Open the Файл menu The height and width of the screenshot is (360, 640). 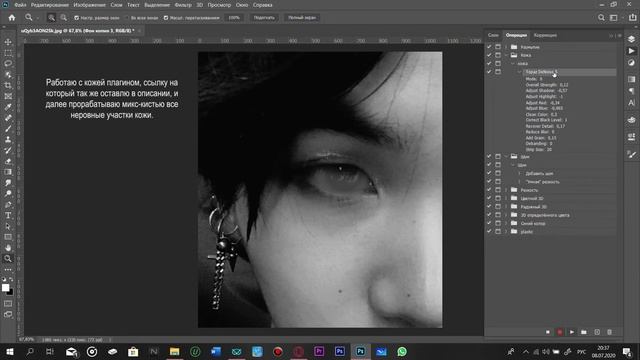pyautogui.click(x=20, y=5)
